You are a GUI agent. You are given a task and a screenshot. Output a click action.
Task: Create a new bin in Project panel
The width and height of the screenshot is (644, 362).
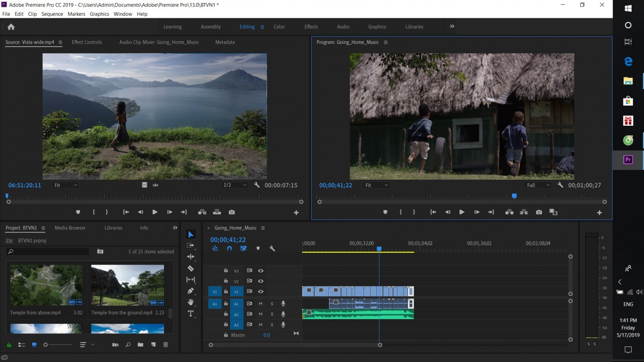coord(140,344)
